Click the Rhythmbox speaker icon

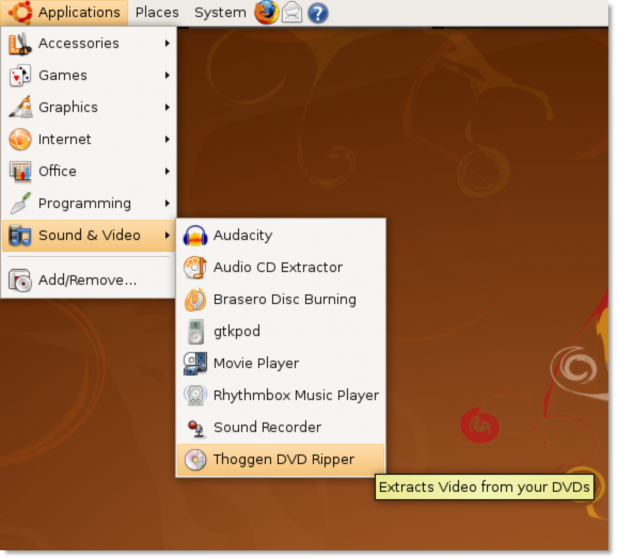tap(195, 395)
